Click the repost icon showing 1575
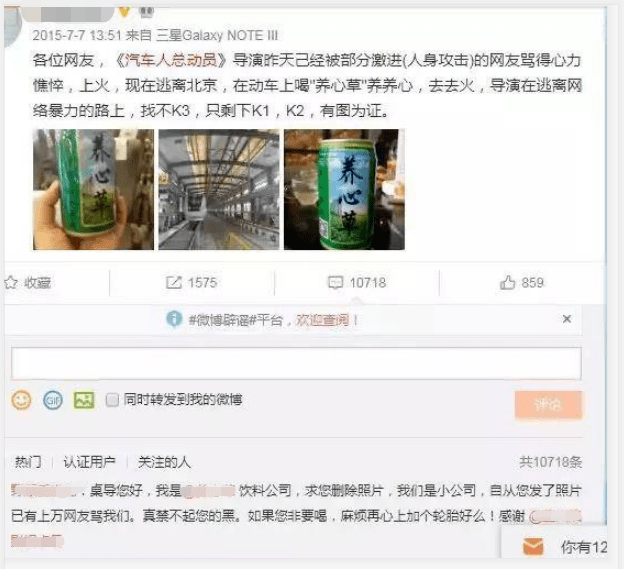 (x=174, y=283)
